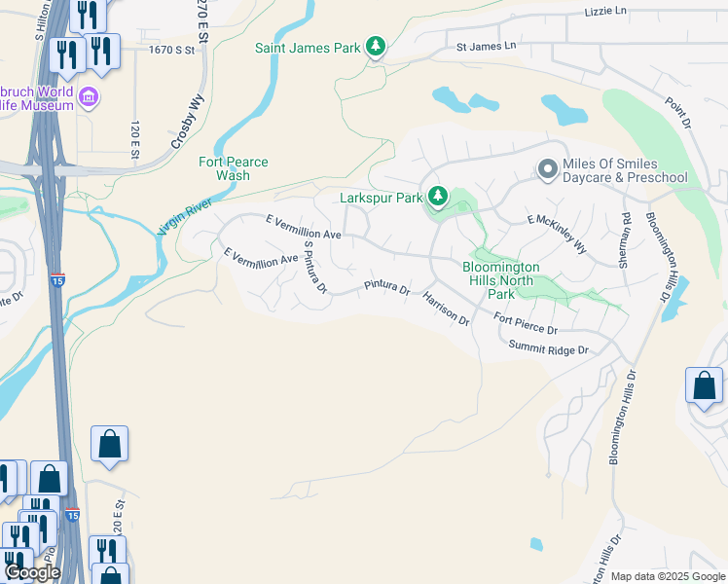Screen dimensions: 728x584
Task: Select the Bloomington Hills North Park label
Action: [501, 280]
